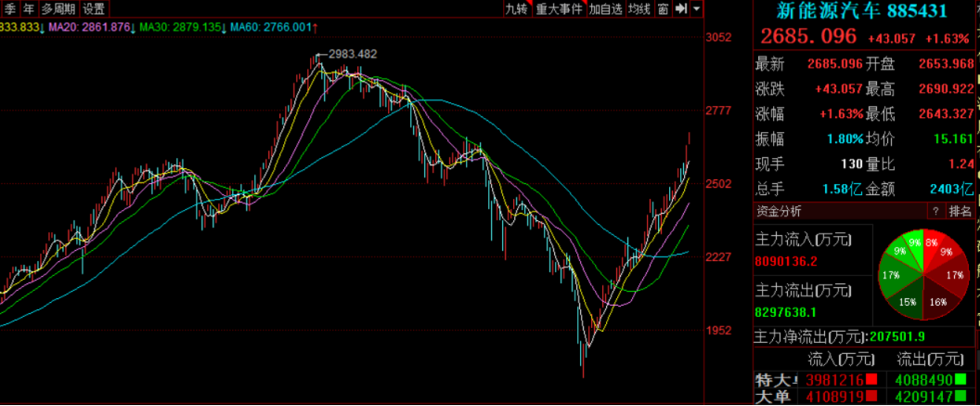Click the red square beside 3981216

click(871, 380)
